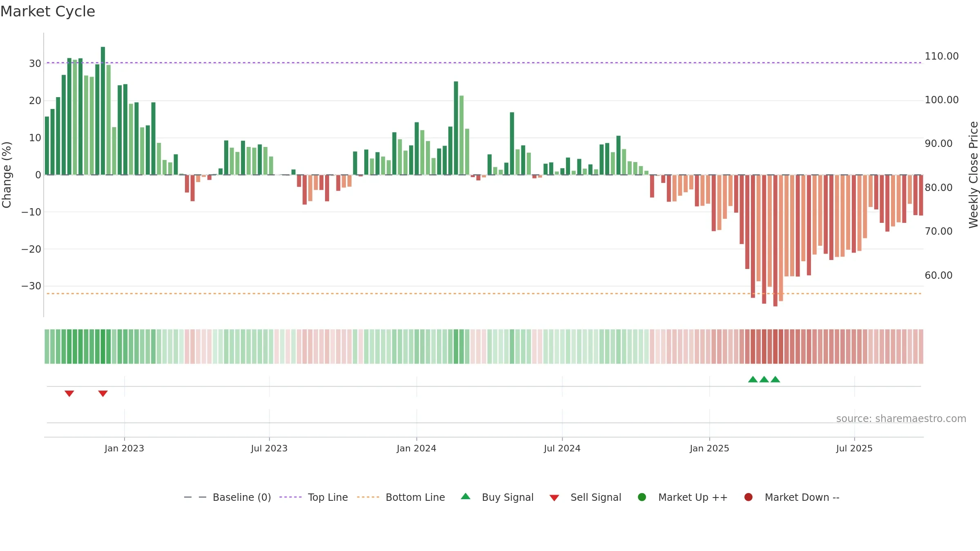Toggle the Top Line legend entry
The image size is (980, 551).
click(x=314, y=497)
